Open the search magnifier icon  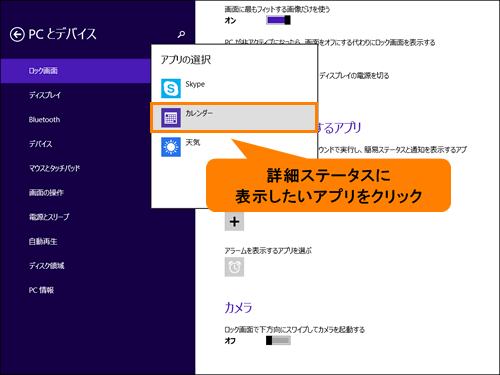click(x=181, y=34)
